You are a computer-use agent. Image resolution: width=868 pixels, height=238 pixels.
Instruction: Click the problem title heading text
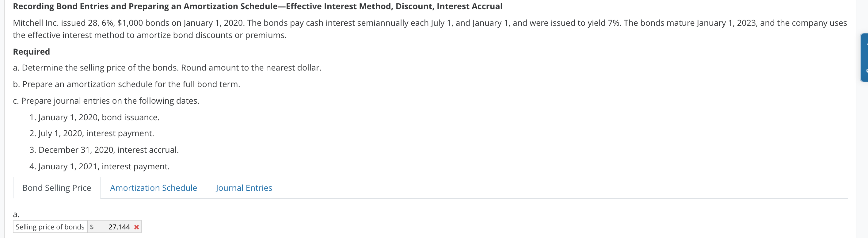(x=257, y=6)
